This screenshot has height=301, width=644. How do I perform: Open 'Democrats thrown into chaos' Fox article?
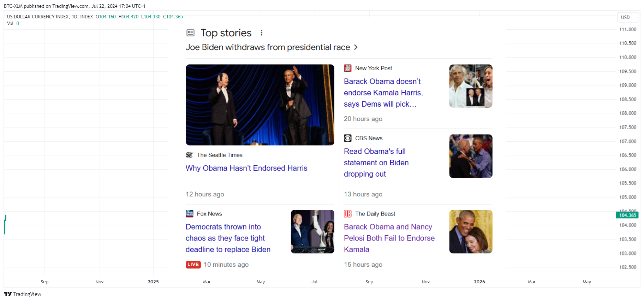(x=228, y=238)
